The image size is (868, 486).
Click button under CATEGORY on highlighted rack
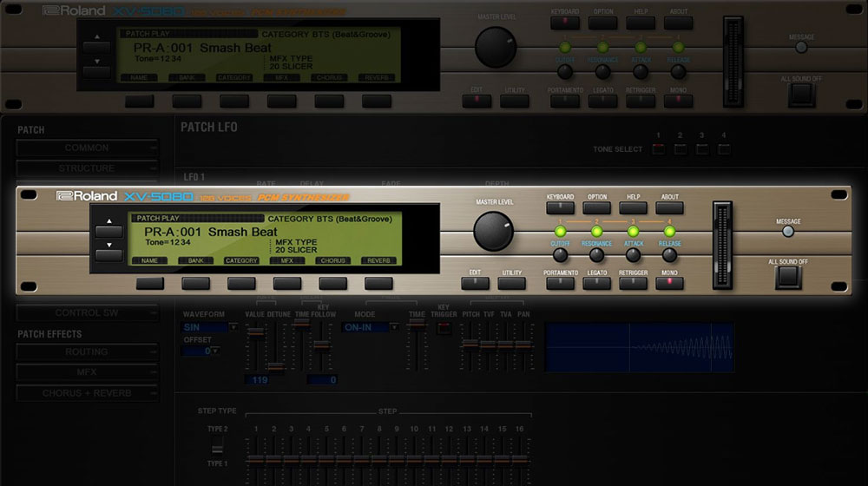[x=241, y=284]
